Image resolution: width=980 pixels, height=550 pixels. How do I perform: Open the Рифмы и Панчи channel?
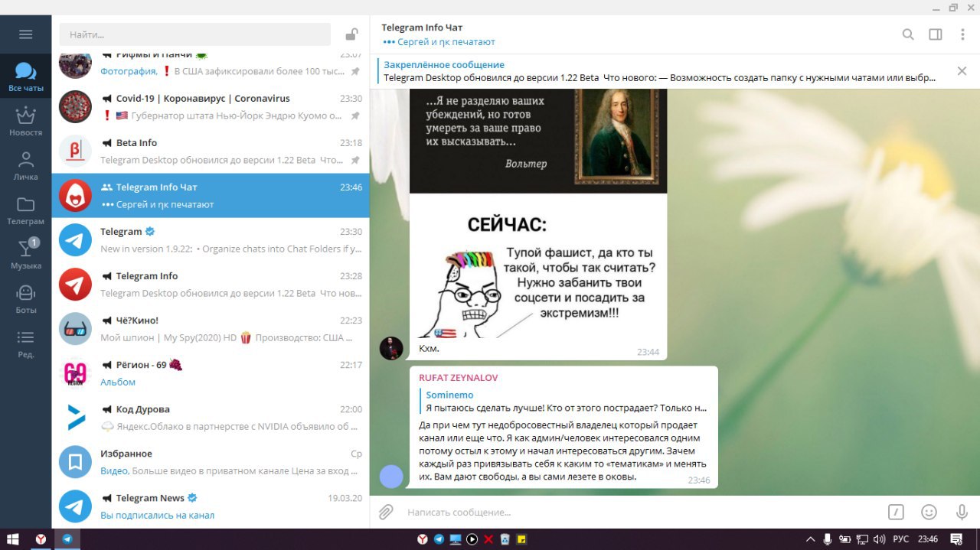[x=211, y=69]
